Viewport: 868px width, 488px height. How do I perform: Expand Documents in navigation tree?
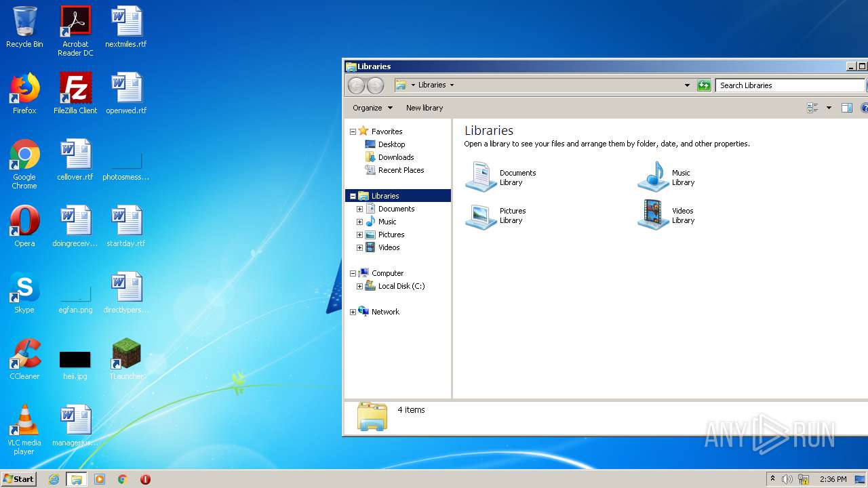(x=359, y=209)
